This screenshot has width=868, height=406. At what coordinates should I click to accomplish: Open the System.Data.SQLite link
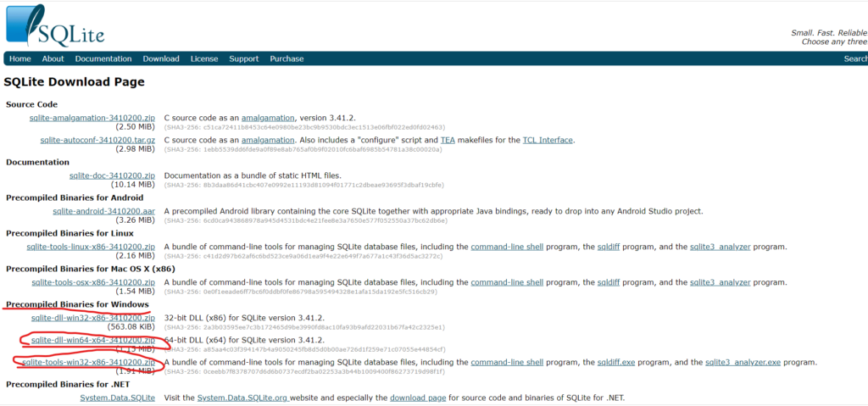point(117,398)
